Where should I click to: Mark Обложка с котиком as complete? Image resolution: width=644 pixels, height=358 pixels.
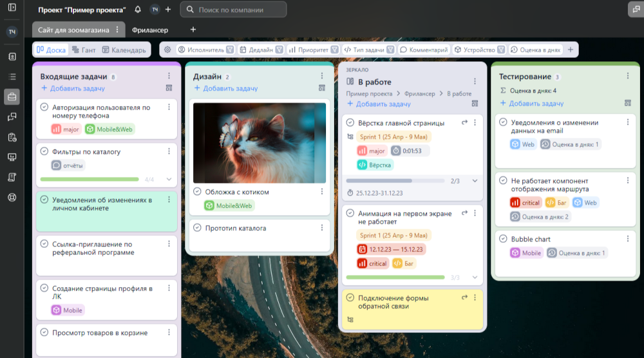click(197, 191)
